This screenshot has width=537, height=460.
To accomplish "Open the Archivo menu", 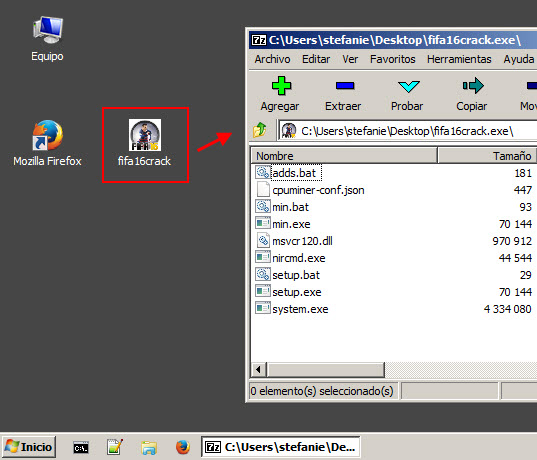I will 272,59.
